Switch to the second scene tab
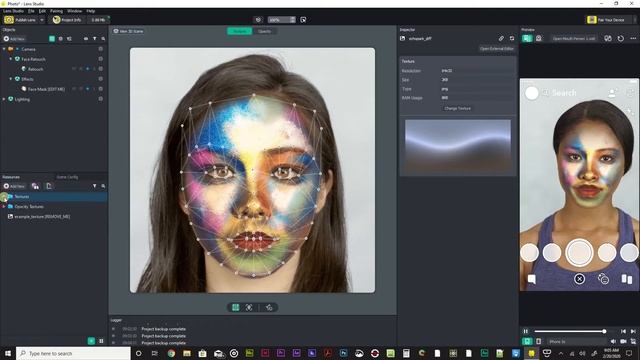This screenshot has width=640, height=360. tap(264, 31)
